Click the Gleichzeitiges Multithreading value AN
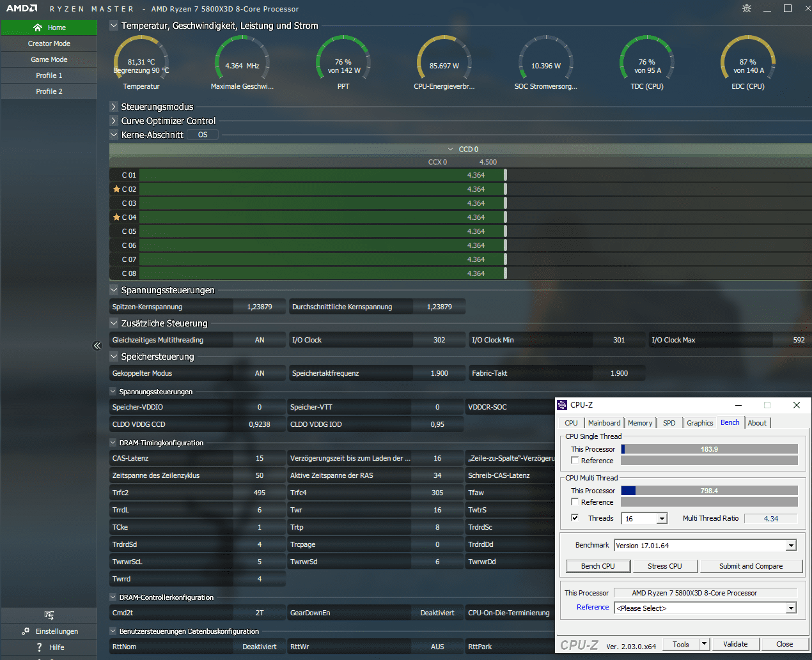This screenshot has width=812, height=660. pyautogui.click(x=260, y=340)
